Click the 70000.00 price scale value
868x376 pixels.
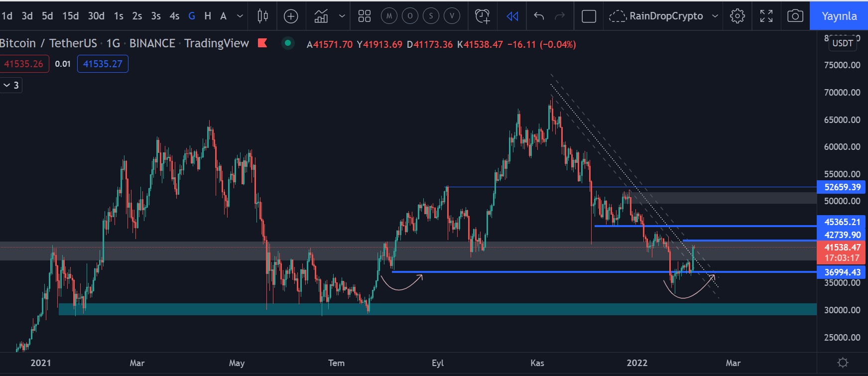(842, 92)
